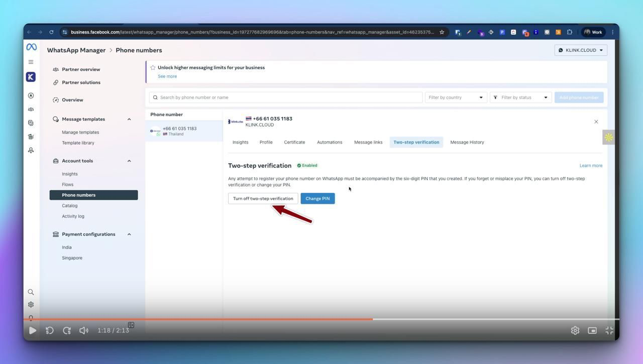Click the video progress bar
The height and width of the screenshot is (364, 643).
pyautogui.click(x=321, y=319)
